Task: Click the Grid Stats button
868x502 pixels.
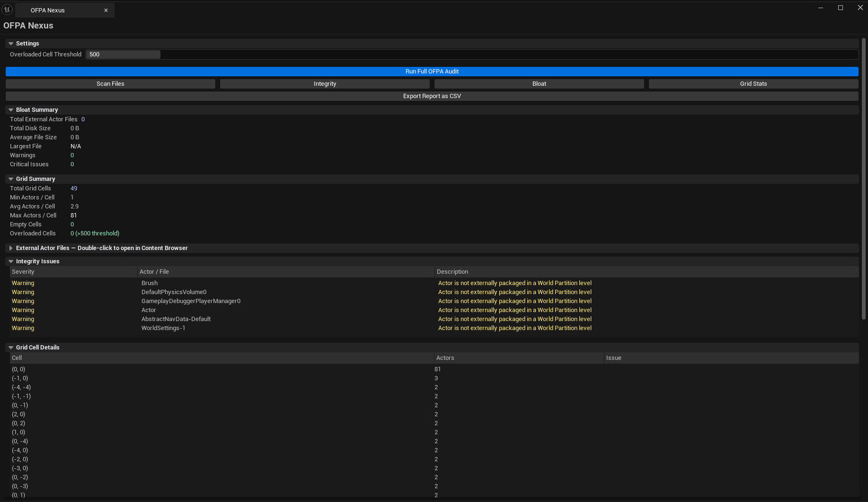Action: pyautogui.click(x=753, y=84)
